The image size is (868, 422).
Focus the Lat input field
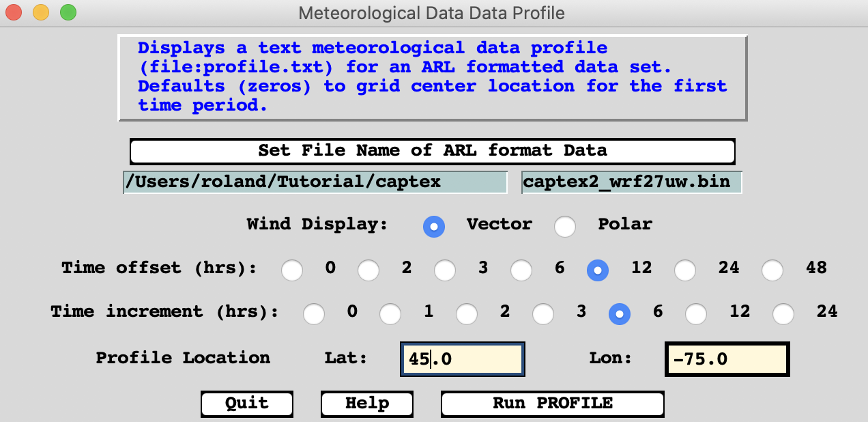[462, 359]
